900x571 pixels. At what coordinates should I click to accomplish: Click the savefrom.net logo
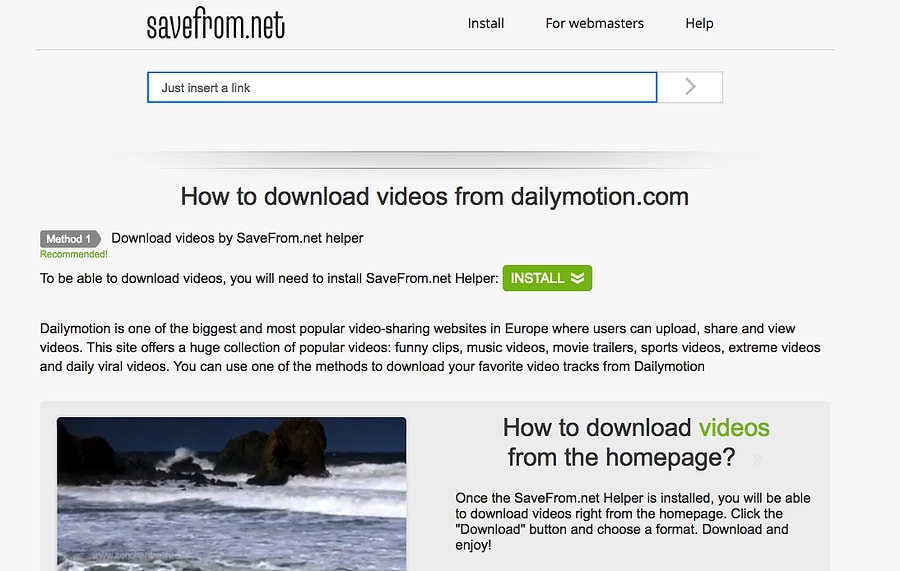pyautogui.click(x=215, y=24)
